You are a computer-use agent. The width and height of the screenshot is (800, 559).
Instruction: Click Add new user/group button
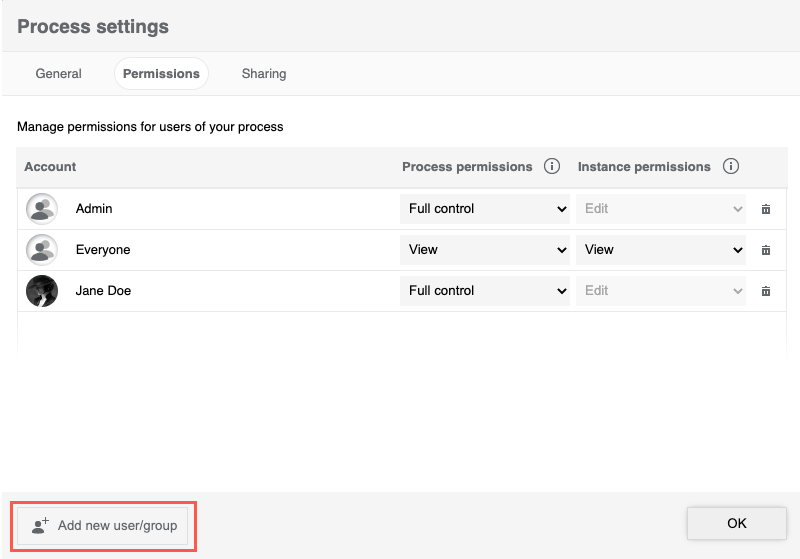[x=104, y=525]
